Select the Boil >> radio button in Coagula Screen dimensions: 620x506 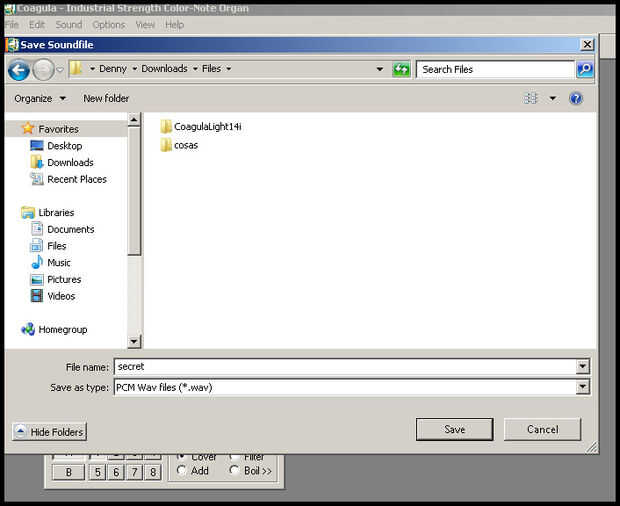coord(234,470)
